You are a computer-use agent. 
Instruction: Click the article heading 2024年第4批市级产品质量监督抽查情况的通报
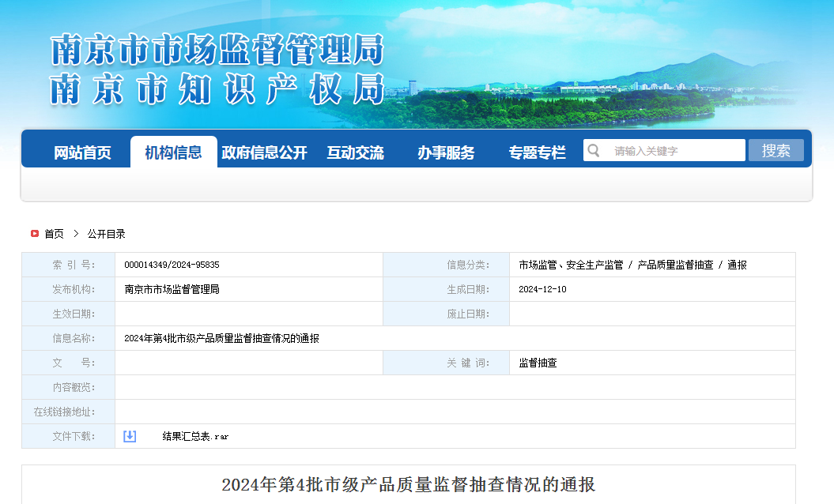(x=409, y=484)
